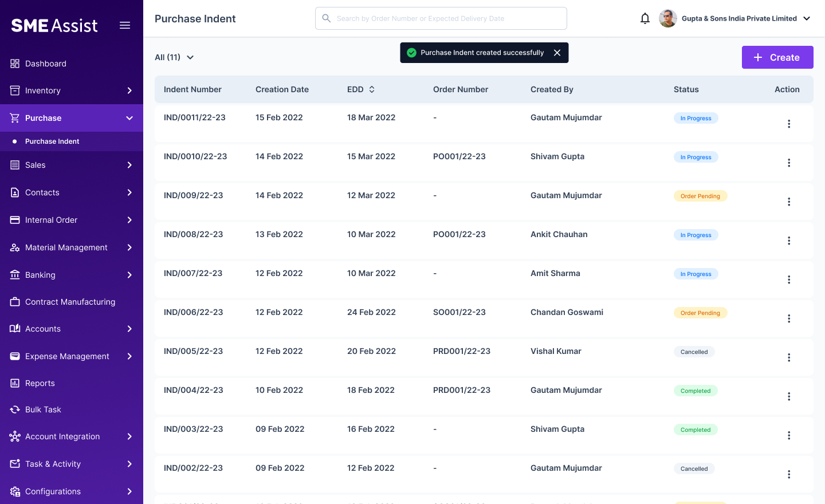Open the Reports menu item
The width and height of the screenshot is (825, 504).
tap(72, 383)
